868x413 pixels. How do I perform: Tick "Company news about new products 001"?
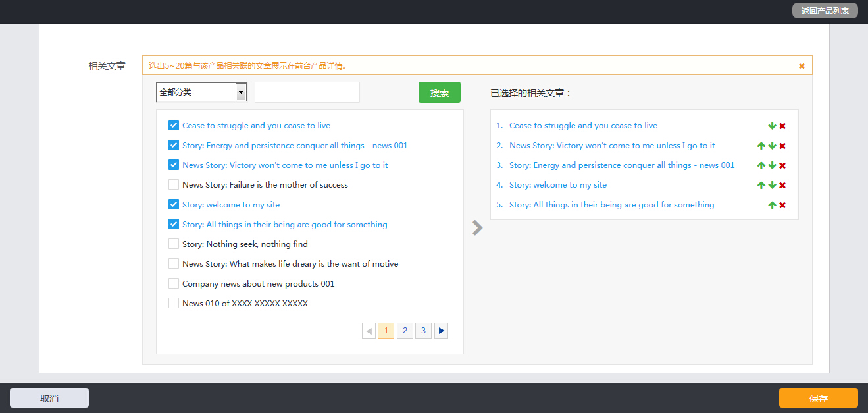pyautogui.click(x=174, y=283)
